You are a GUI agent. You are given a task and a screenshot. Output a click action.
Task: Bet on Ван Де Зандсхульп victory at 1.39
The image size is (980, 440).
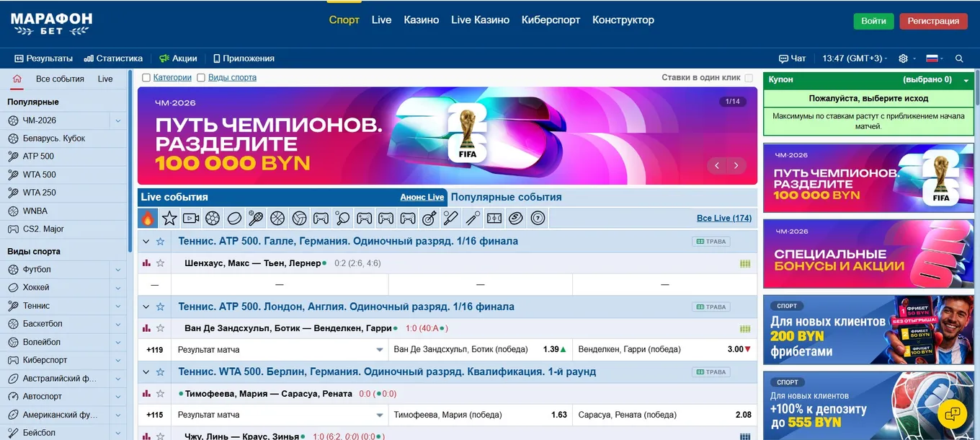(x=481, y=350)
